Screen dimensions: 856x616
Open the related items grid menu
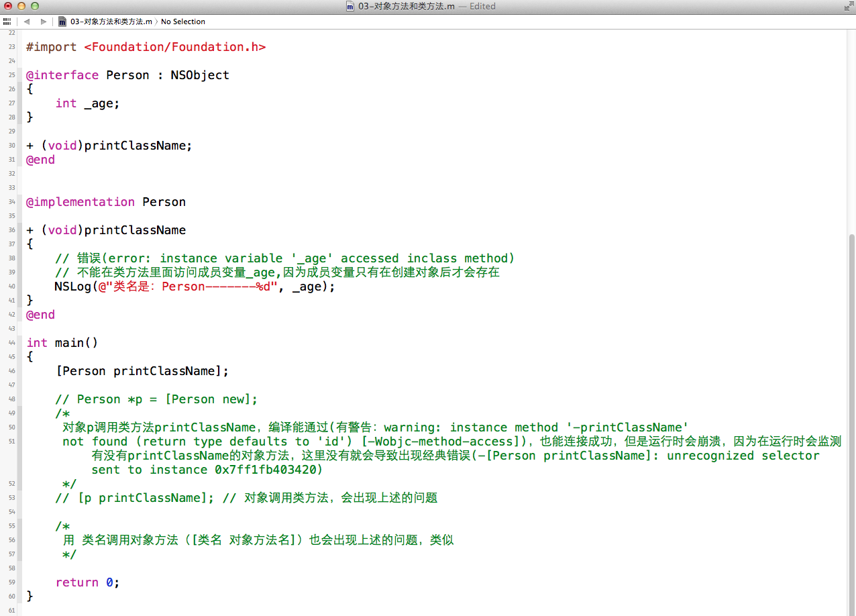pos(7,21)
